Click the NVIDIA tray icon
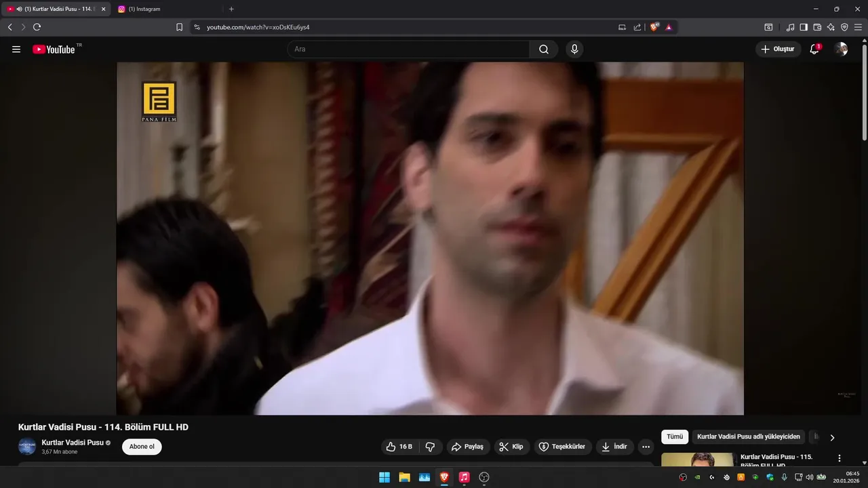Screen dimensions: 868x488 click(697, 477)
